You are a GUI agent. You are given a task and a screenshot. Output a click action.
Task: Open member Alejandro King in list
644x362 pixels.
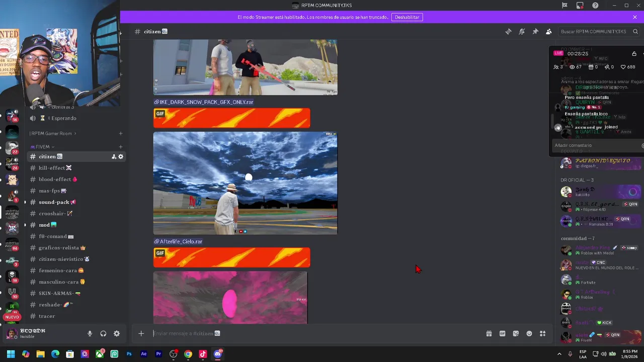tap(601, 250)
